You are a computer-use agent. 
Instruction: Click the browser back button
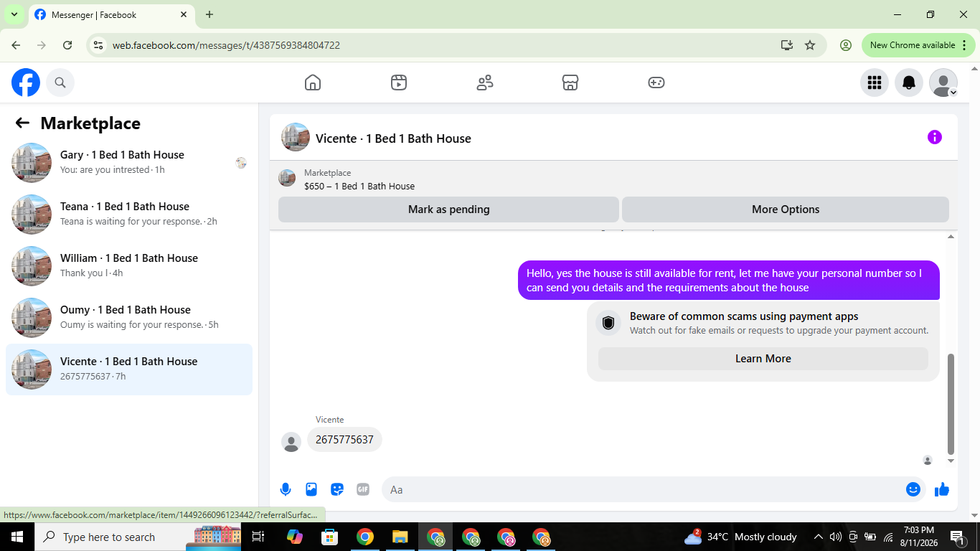coord(16,45)
